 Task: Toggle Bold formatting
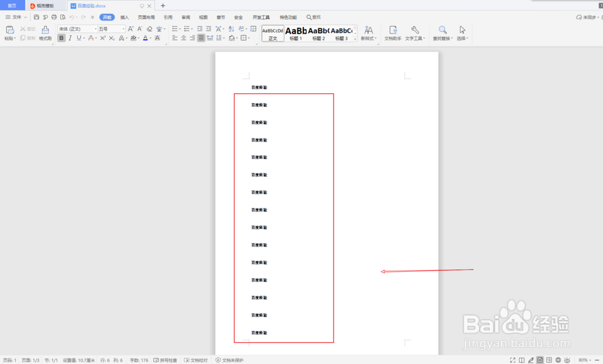pos(61,38)
